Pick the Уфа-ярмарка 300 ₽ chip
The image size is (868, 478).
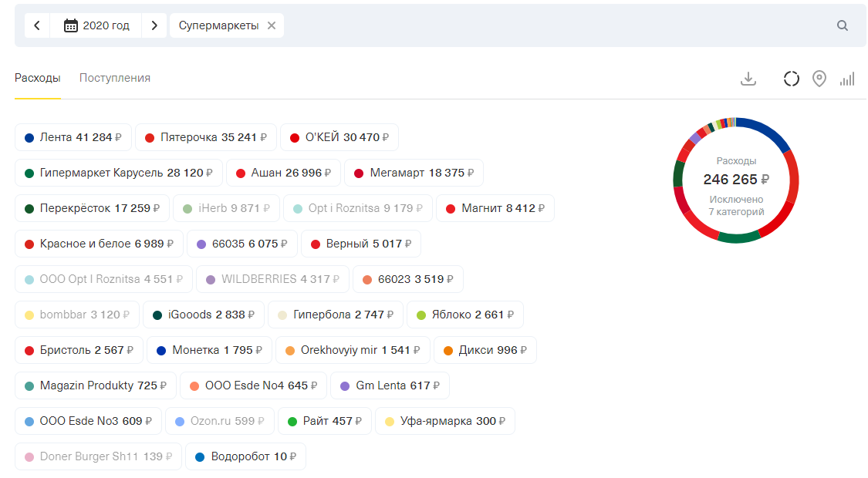click(x=445, y=420)
